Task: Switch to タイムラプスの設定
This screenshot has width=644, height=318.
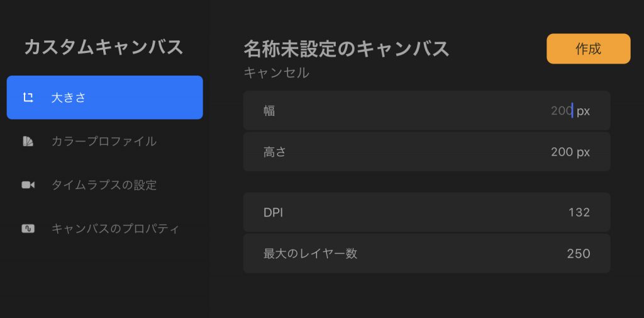Action: point(104,185)
